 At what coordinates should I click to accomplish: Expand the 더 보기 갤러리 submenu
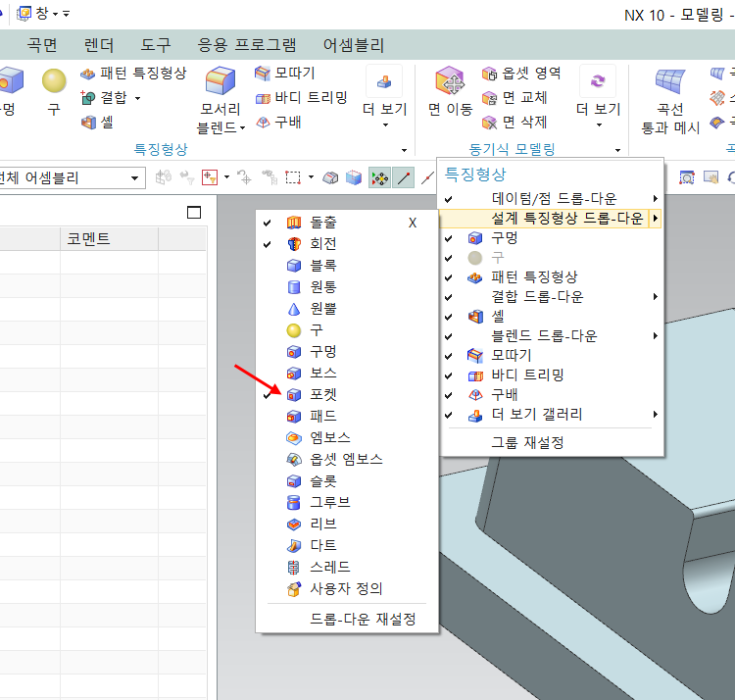click(549, 414)
